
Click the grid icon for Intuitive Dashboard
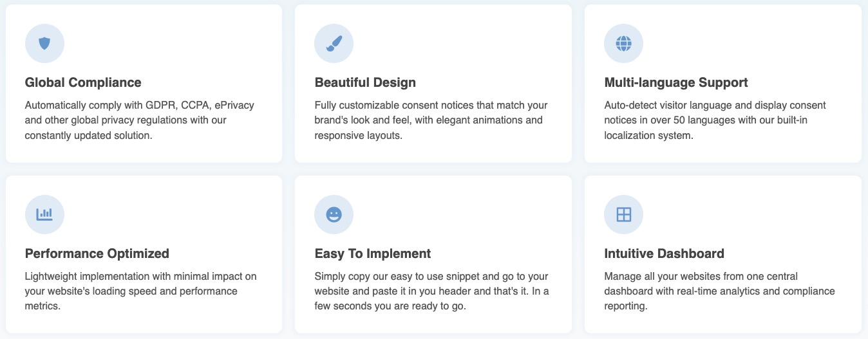click(x=623, y=214)
